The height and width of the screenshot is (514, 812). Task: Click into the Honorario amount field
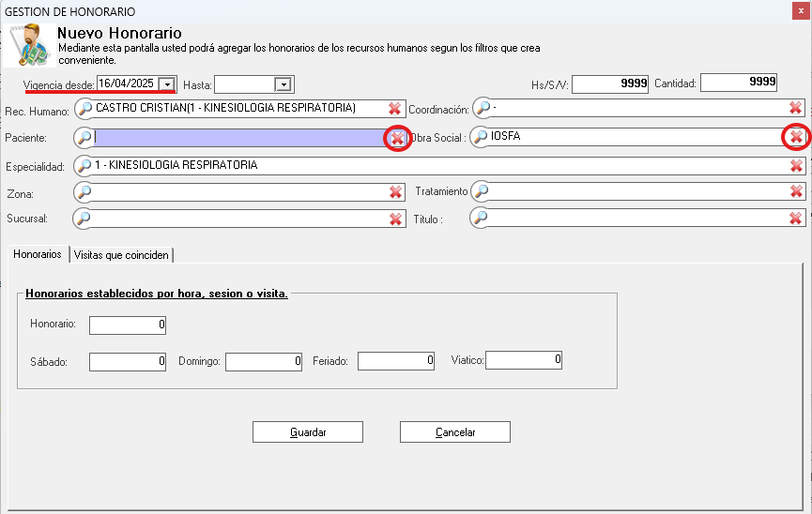(128, 325)
